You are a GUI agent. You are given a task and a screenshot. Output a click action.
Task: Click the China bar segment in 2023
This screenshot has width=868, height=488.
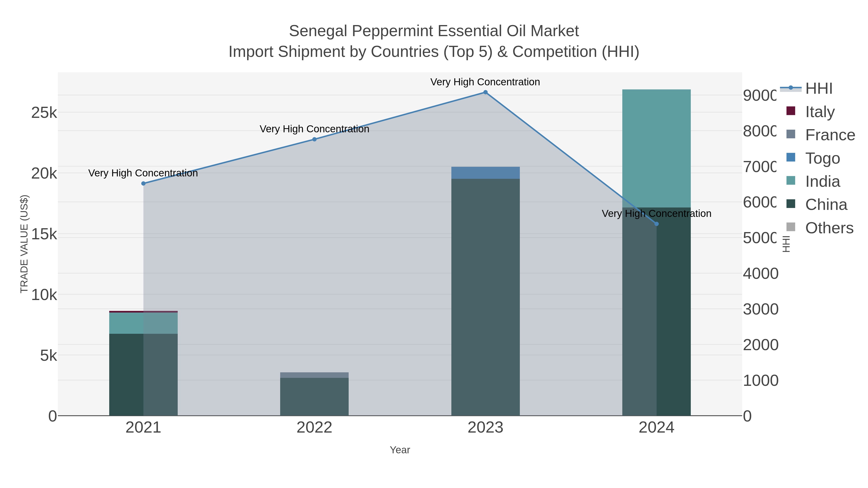486,297
